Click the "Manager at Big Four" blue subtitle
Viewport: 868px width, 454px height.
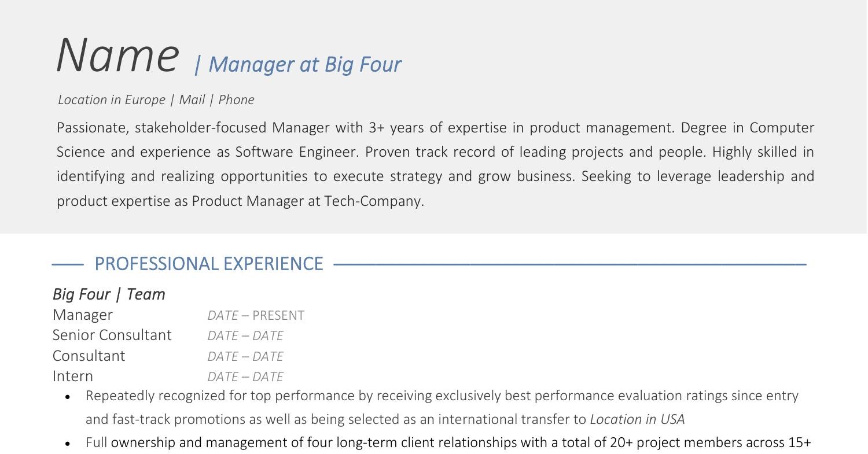click(304, 64)
